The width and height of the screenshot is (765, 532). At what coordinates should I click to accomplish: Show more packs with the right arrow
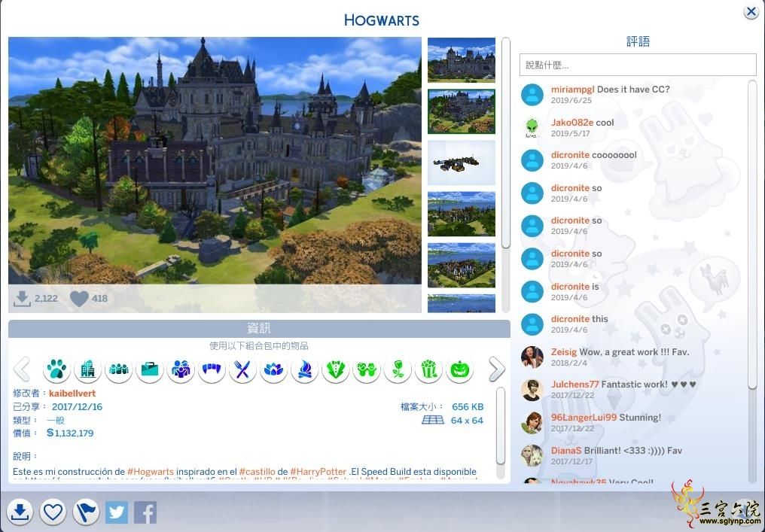(x=497, y=369)
